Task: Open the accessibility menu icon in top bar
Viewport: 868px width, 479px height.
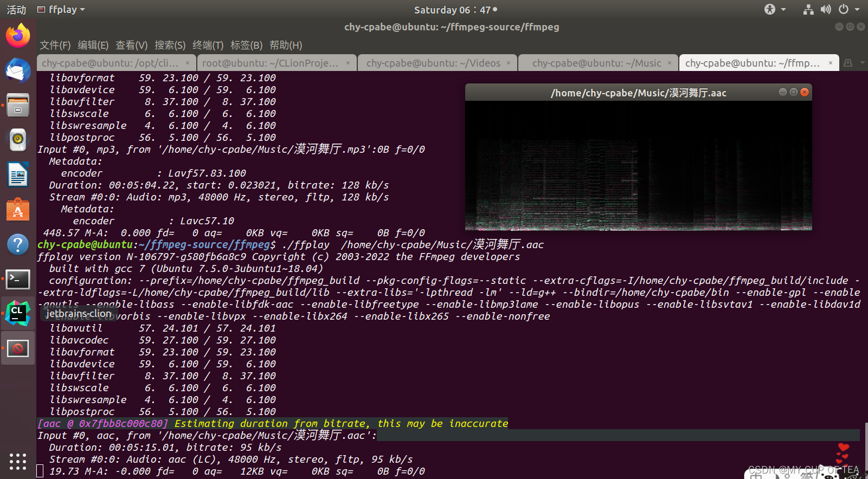Action: pyautogui.click(x=770, y=9)
